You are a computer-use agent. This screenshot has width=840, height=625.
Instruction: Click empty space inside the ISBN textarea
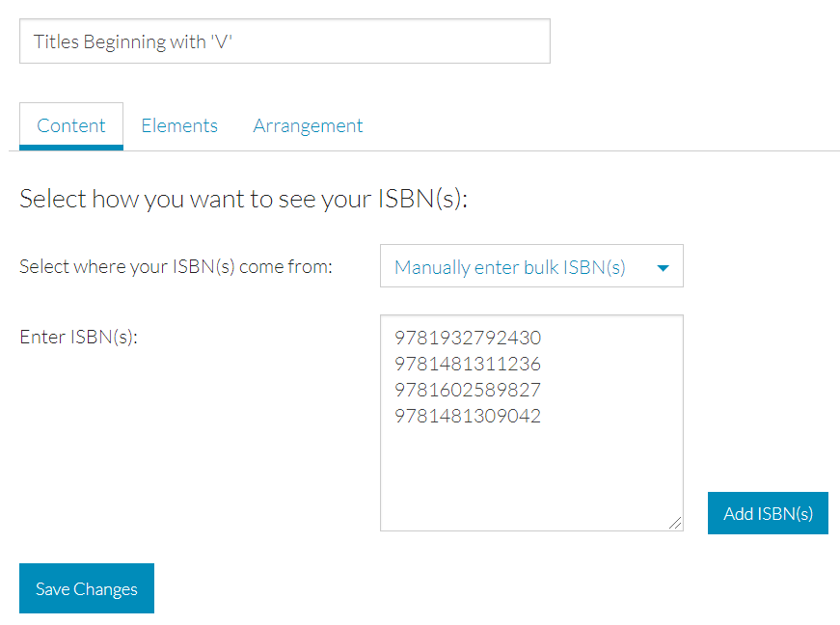(x=531, y=476)
